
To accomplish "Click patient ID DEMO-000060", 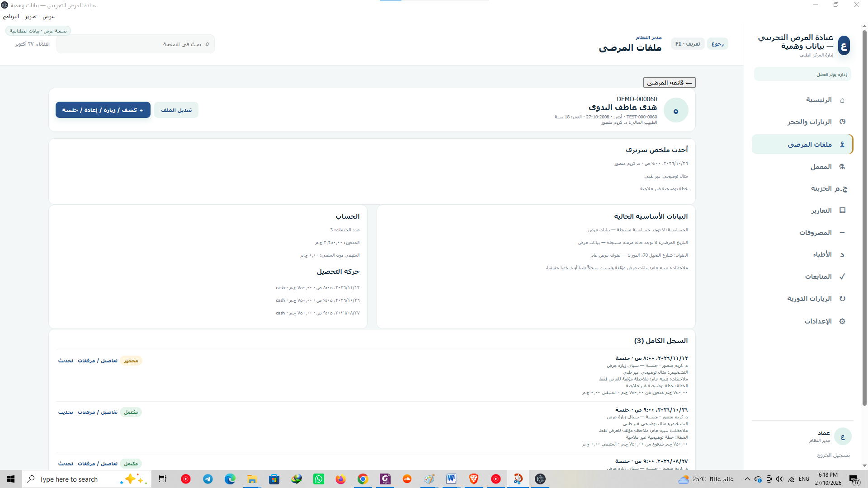I will click(x=637, y=99).
